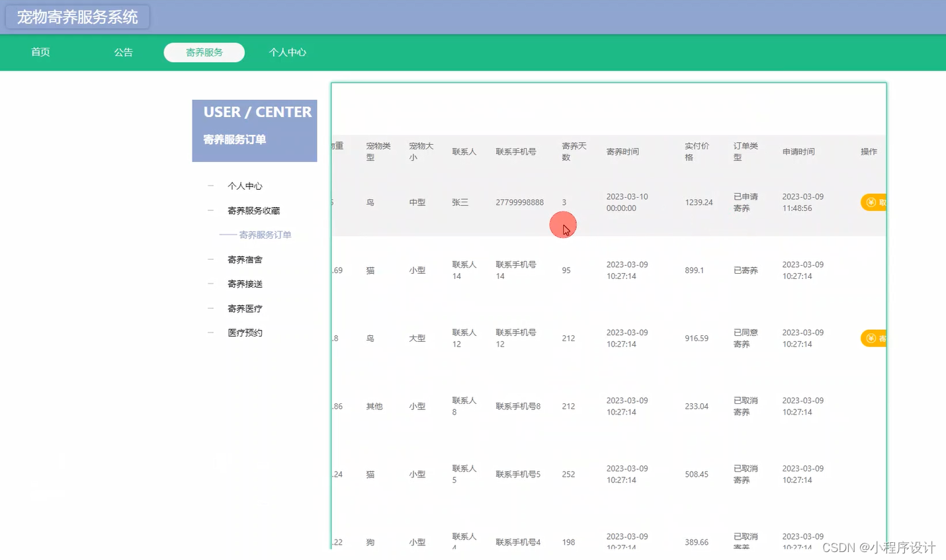The height and width of the screenshot is (560, 946).
Task: Click the 其他 pet type cell
Action: [374, 407]
